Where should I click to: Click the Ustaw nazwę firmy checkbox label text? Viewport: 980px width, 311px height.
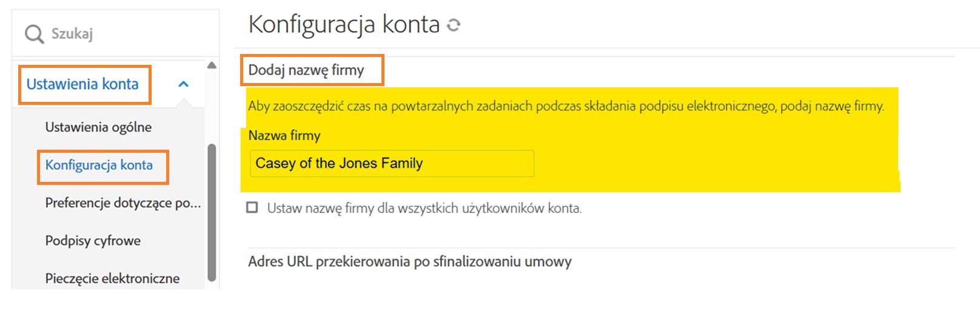pos(424,209)
